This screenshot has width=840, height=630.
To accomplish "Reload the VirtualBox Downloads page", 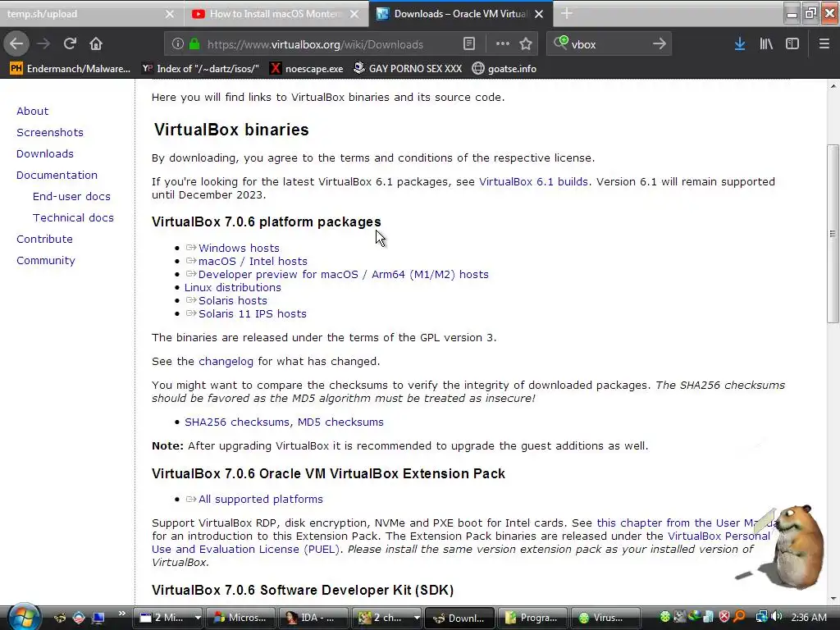I will 70,44.
